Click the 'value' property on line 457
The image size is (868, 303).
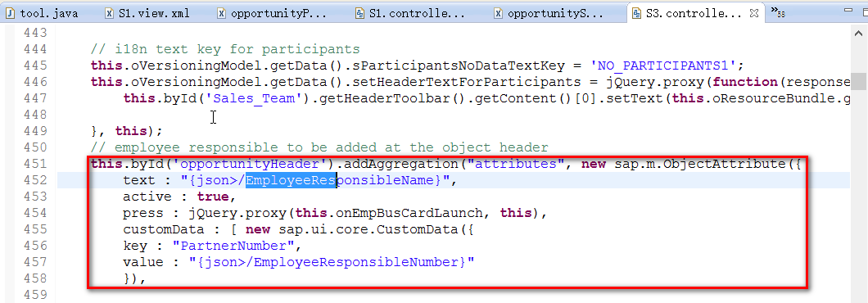(x=143, y=262)
